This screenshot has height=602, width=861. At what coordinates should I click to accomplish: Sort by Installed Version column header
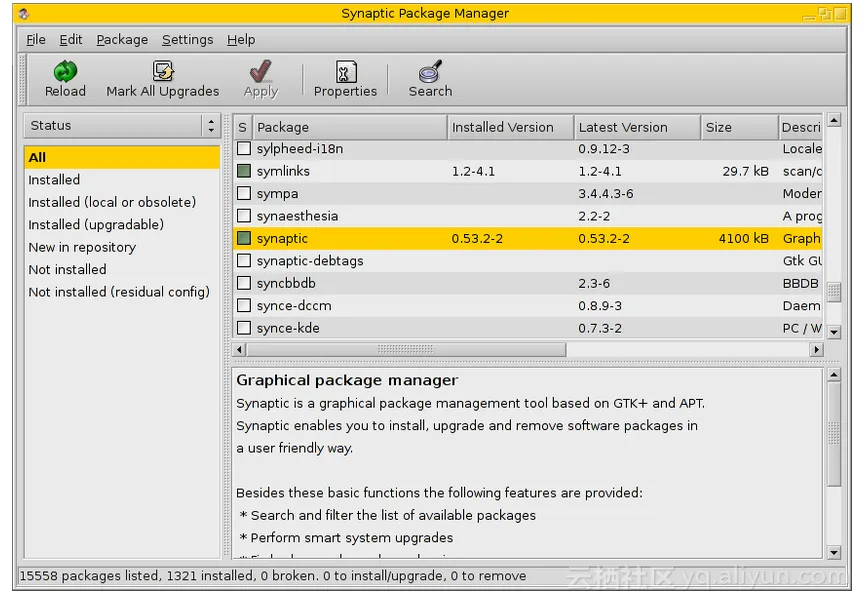[511, 127]
